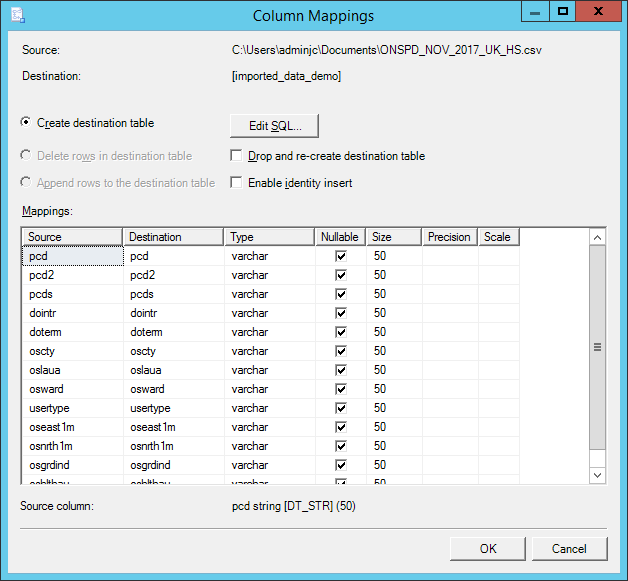This screenshot has height=581, width=628.
Task: Select Create destination table radio option
Action: click(26, 123)
